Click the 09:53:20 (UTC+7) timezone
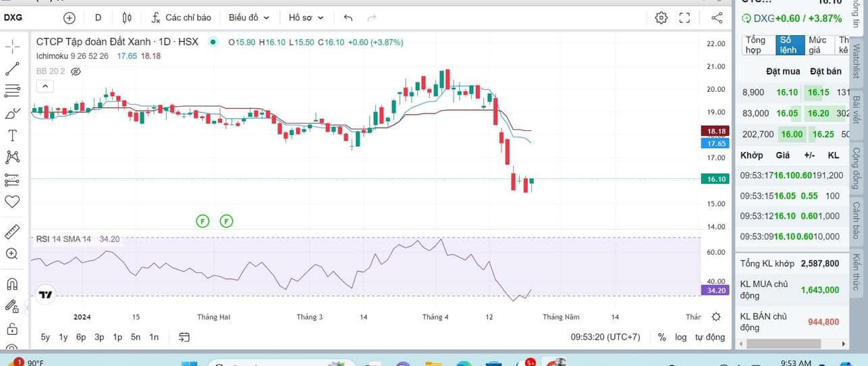Screen dimensions: 868x366 coord(605,337)
